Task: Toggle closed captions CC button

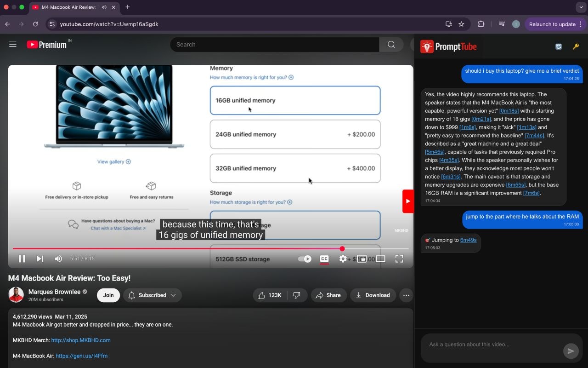Action: click(x=324, y=259)
